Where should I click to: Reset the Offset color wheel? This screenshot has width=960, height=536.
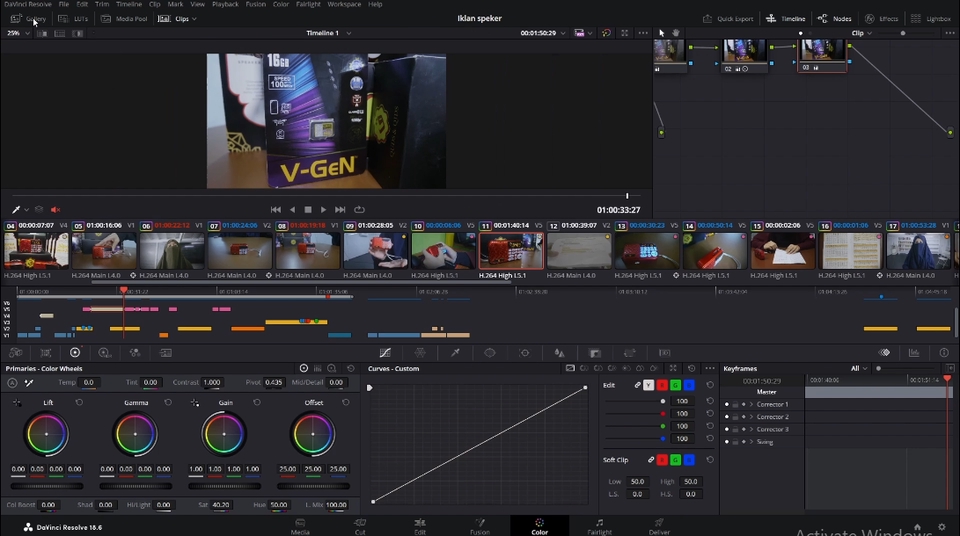[346, 402]
